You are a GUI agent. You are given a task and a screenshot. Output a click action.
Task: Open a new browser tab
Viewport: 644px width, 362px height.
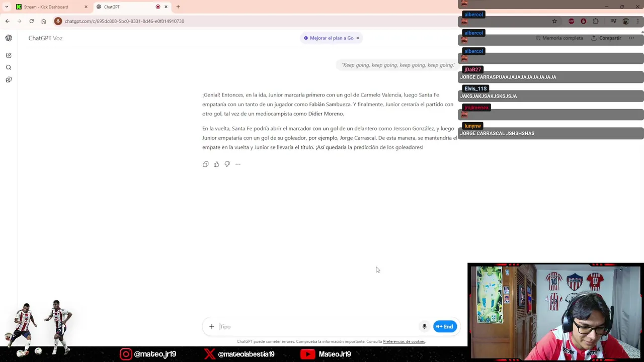tap(178, 7)
